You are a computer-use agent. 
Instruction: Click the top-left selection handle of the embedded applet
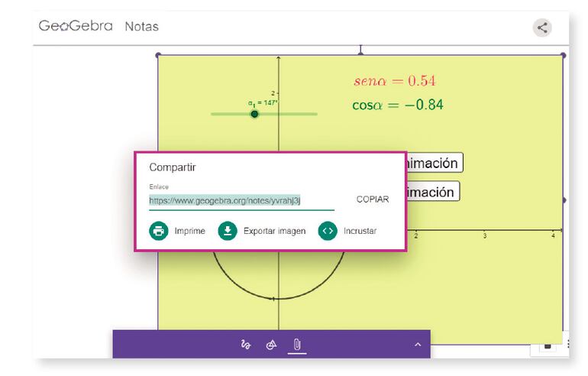tap(158, 55)
